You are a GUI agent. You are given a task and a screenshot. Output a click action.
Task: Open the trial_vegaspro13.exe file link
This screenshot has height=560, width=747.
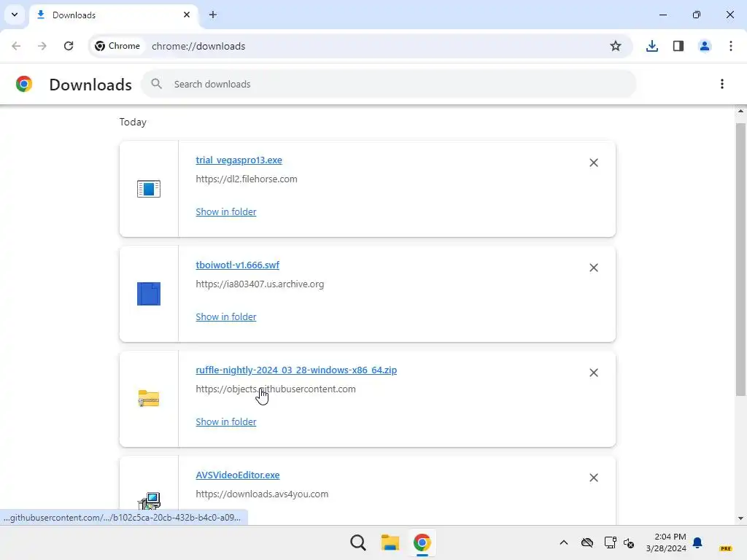click(x=239, y=160)
